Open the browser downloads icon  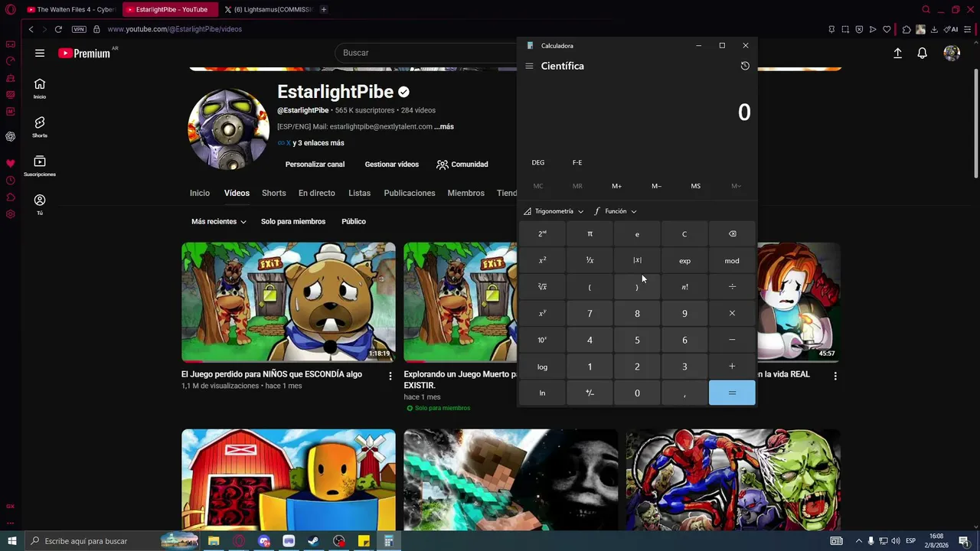[934, 29]
